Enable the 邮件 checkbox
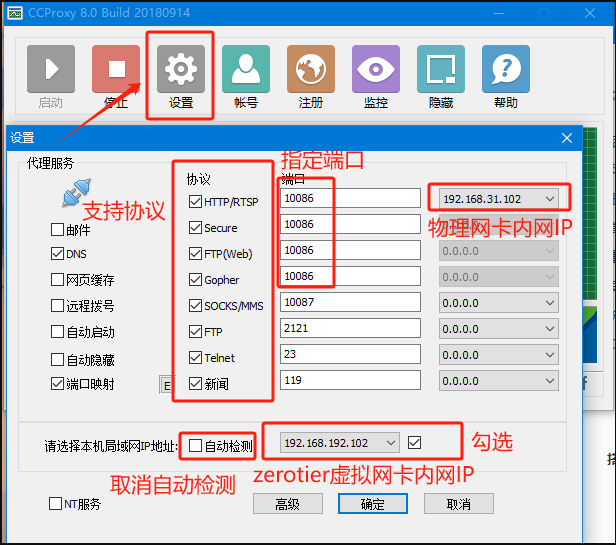This screenshot has height=545, width=616. click(x=57, y=229)
